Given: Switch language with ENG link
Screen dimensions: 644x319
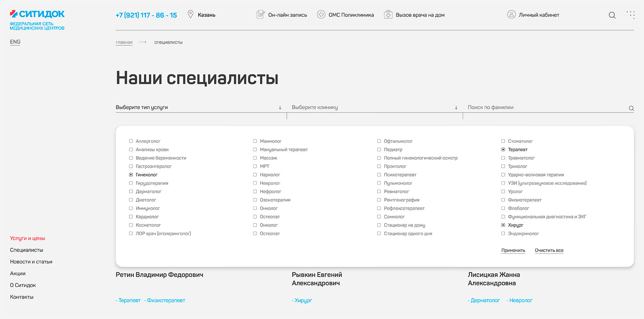Looking at the screenshot, I should click(15, 42).
